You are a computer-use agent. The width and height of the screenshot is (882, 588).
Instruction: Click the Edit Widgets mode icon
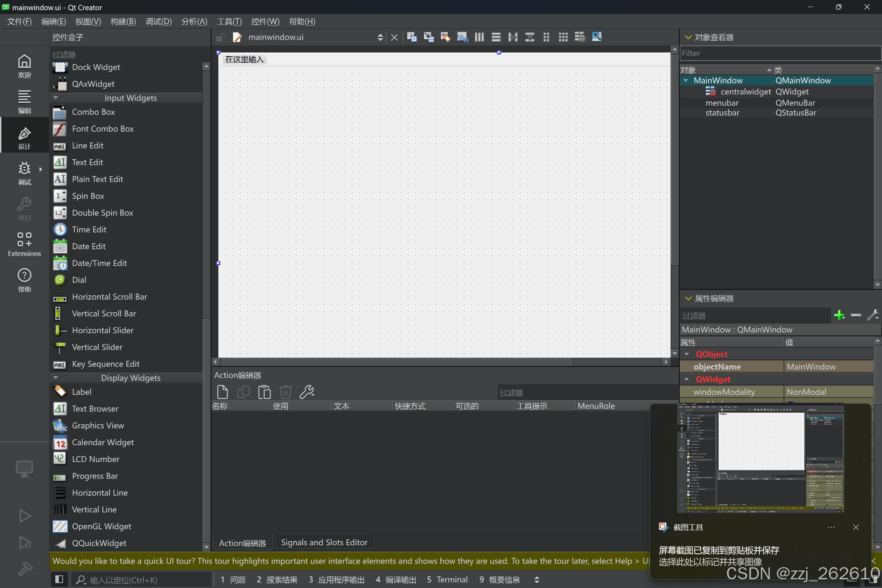coord(412,37)
